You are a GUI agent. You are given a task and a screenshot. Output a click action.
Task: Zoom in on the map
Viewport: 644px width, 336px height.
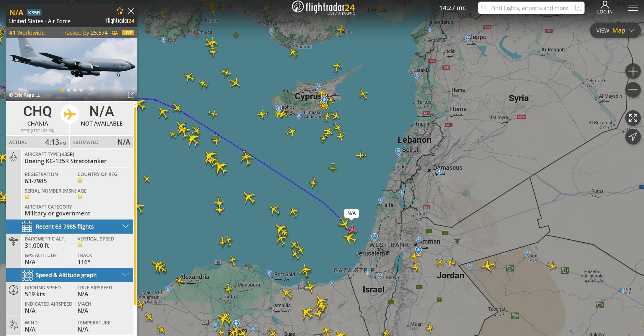tap(633, 71)
